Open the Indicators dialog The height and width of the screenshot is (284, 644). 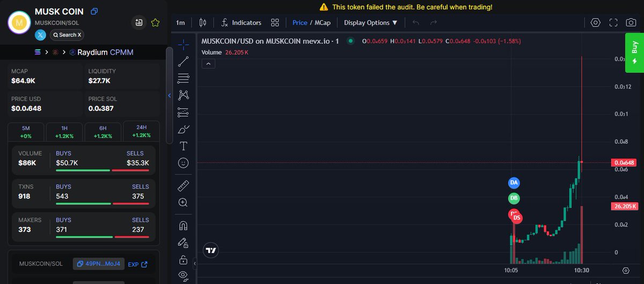click(241, 23)
